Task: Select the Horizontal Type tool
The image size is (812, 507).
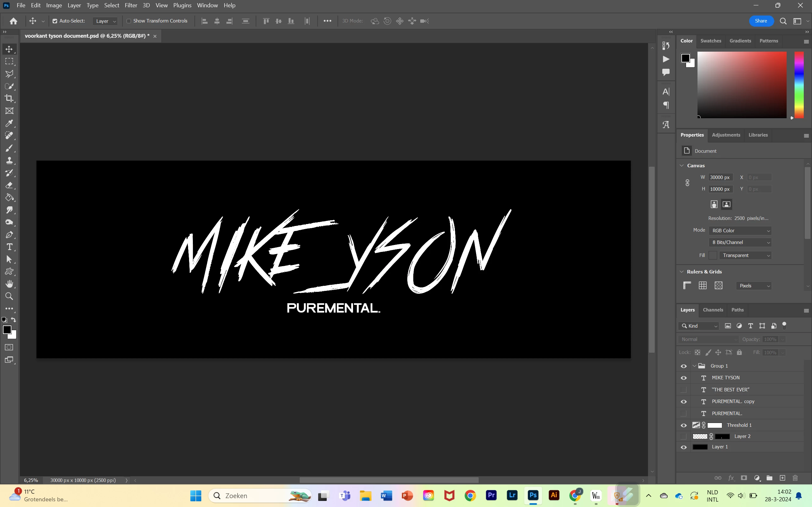Action: point(10,247)
